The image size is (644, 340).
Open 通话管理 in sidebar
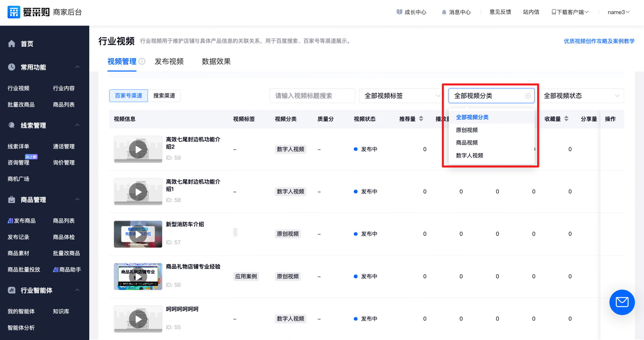click(64, 146)
